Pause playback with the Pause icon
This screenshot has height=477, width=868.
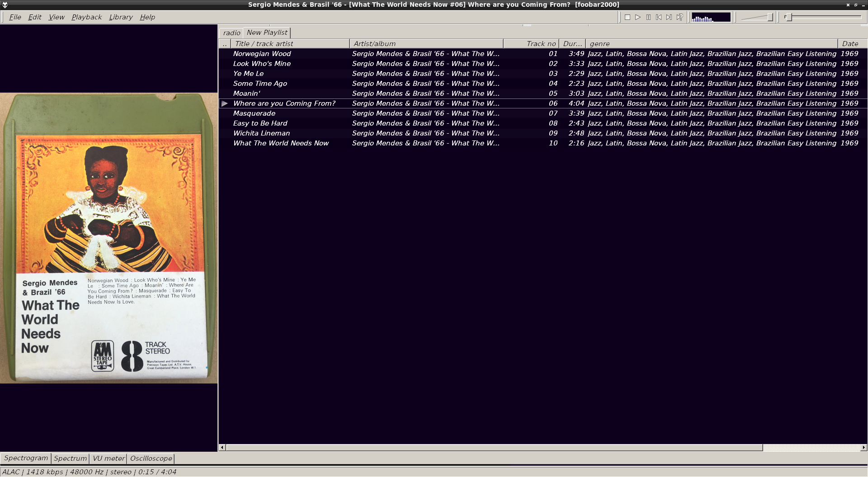[648, 17]
